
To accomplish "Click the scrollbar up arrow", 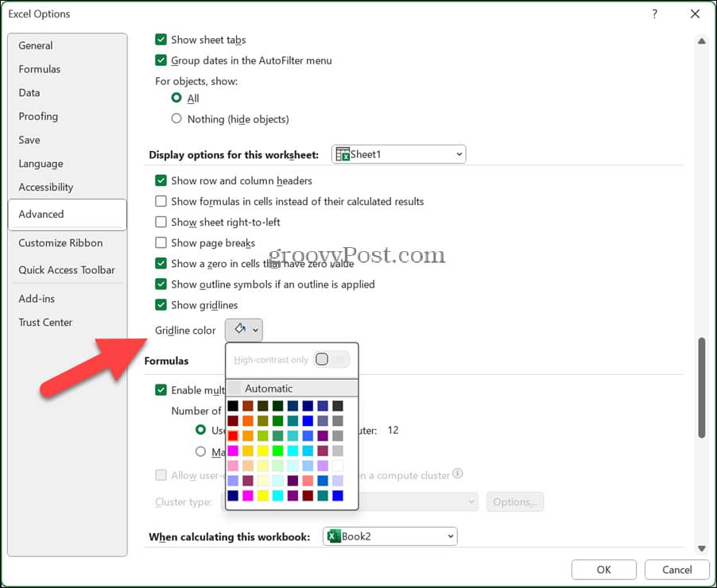I will (701, 41).
